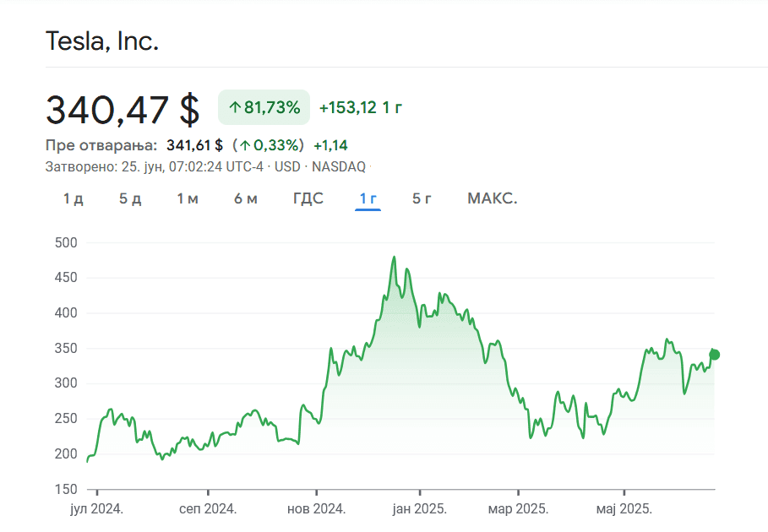Show the 1 м chart range
This screenshot has height=532, width=768.
coord(188,198)
